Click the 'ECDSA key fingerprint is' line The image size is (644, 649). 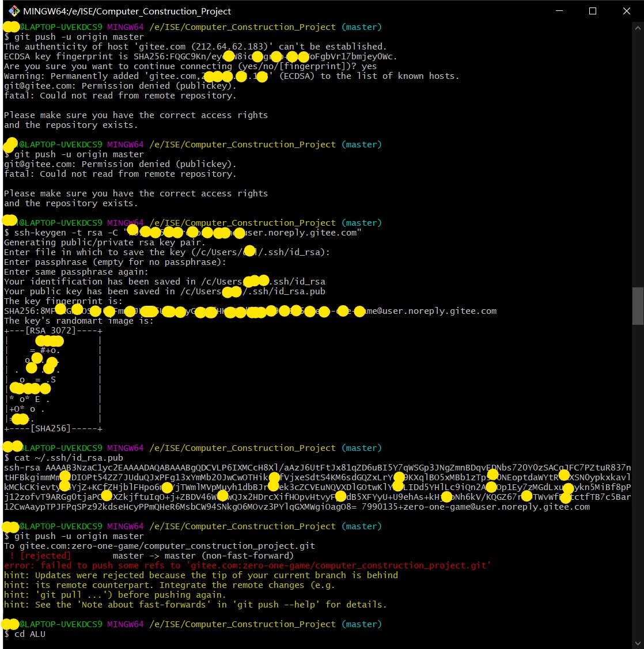(x=200, y=56)
